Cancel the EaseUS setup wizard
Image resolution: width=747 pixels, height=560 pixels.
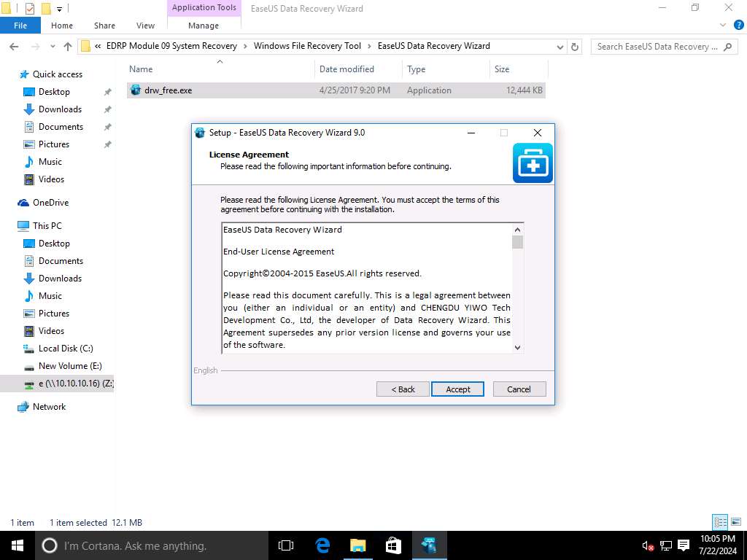[519, 389]
